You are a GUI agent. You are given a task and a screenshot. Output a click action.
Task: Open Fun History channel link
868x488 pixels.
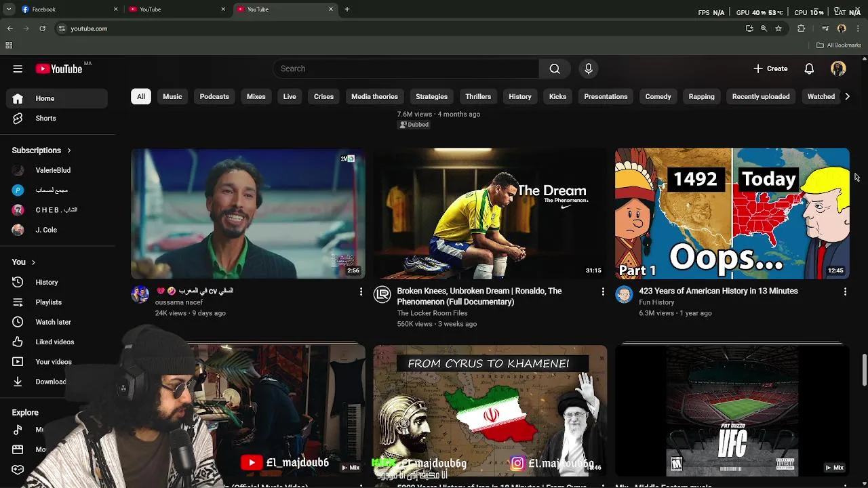click(656, 302)
